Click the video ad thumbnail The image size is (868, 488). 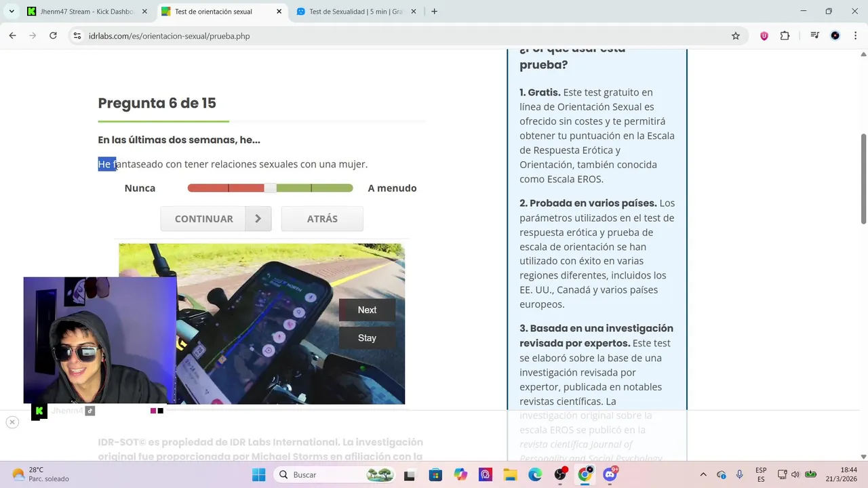(262, 324)
